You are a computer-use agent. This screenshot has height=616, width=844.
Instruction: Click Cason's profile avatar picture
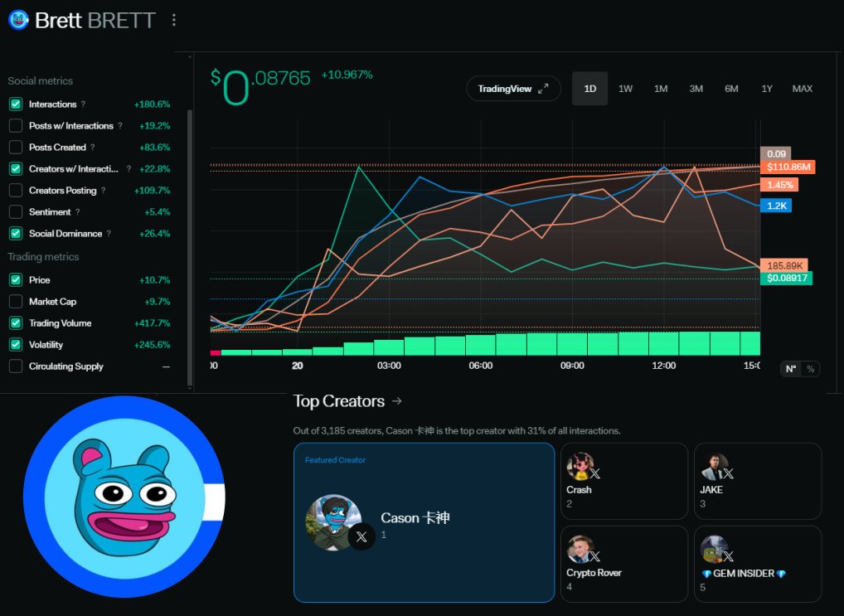point(333,522)
